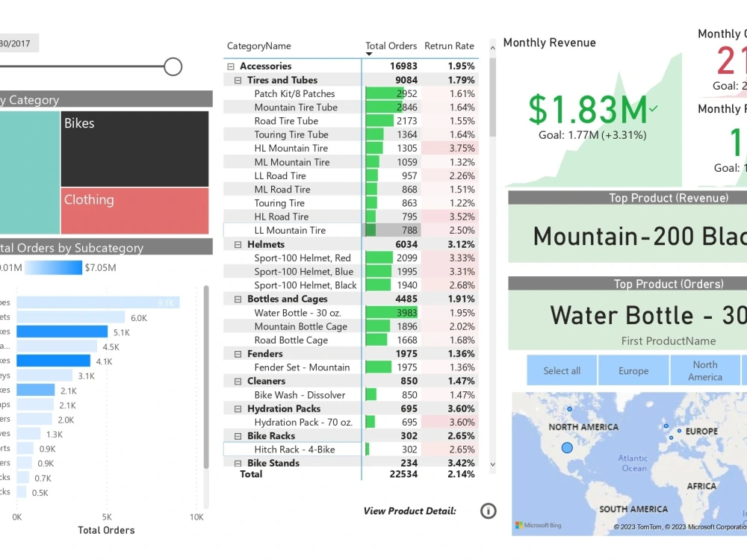Click the info icon beside View Product Detail
The width and height of the screenshot is (747, 560).
(x=489, y=511)
